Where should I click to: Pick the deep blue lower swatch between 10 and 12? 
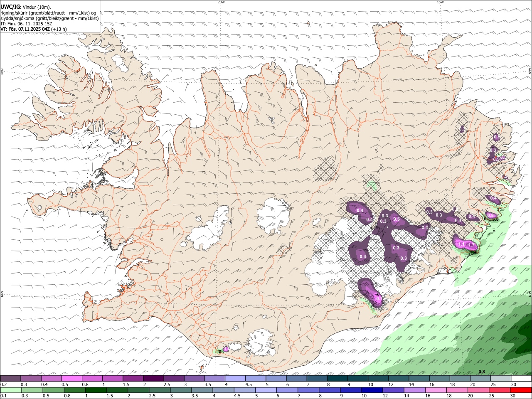pos(372,390)
